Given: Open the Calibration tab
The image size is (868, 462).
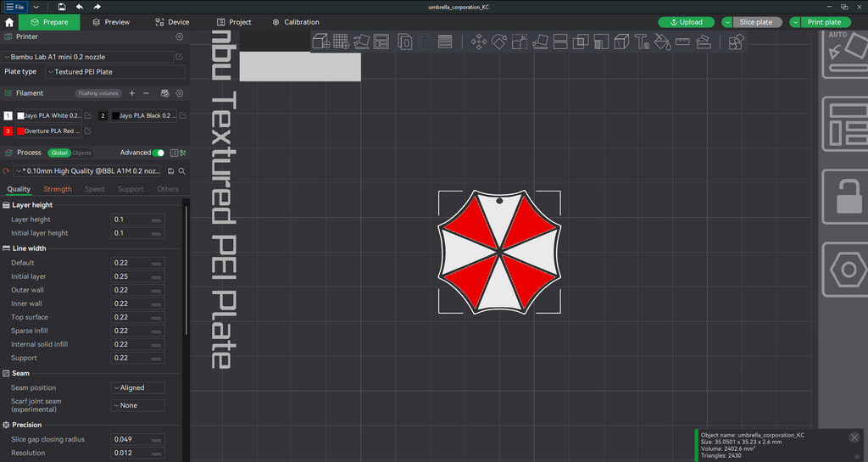Looking at the screenshot, I should 296,22.
